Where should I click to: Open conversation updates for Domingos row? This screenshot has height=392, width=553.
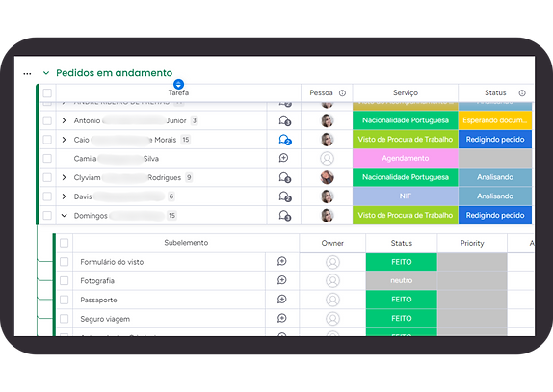(x=284, y=216)
